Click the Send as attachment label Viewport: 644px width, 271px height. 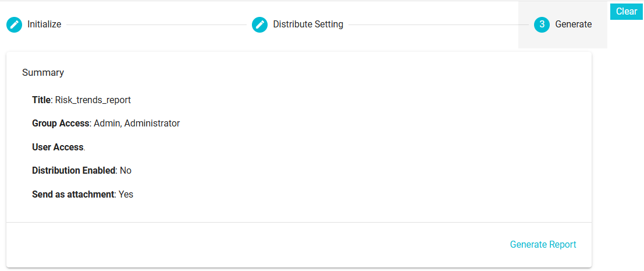pos(73,194)
